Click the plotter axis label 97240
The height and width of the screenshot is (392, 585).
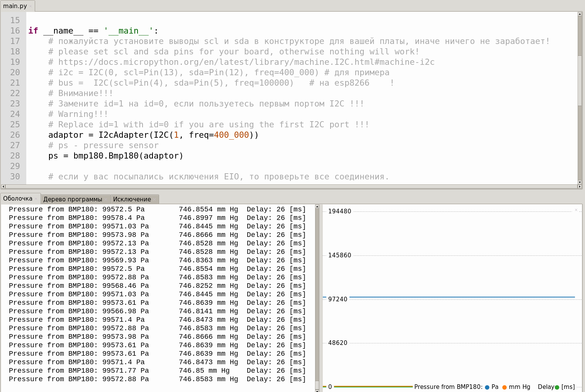pos(338,299)
